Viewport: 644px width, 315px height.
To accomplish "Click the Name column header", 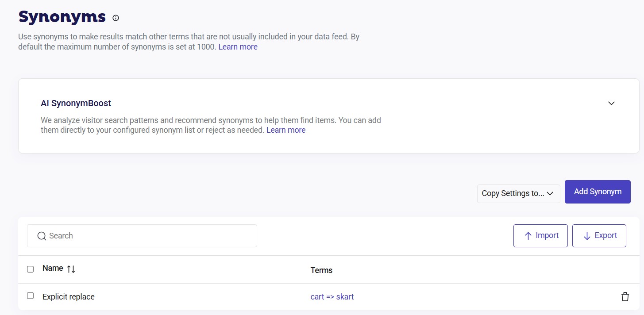I will tap(53, 268).
